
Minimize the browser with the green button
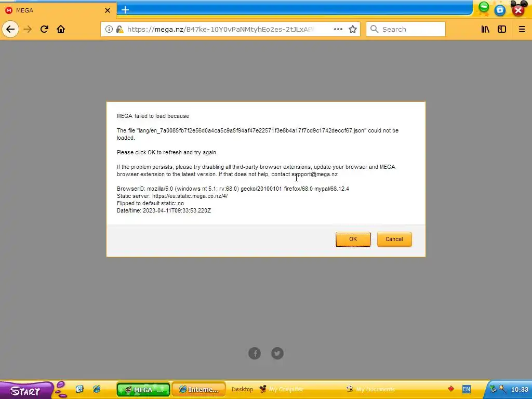pos(484,7)
